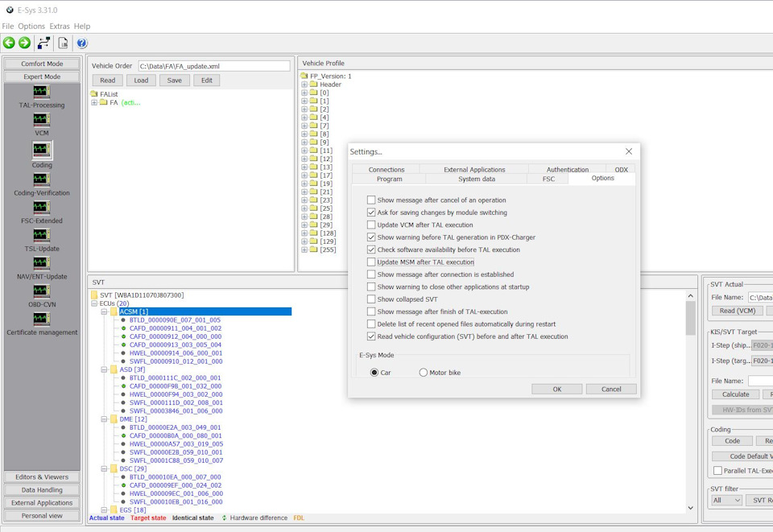The height and width of the screenshot is (532, 773).
Task: Open the OBD-CVN module icon
Action: pos(42,291)
